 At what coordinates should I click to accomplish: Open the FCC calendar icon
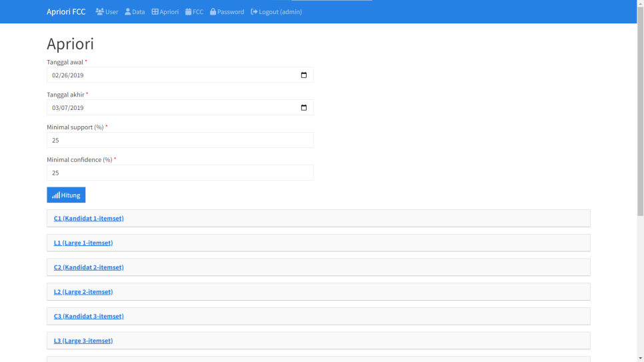coord(189,12)
